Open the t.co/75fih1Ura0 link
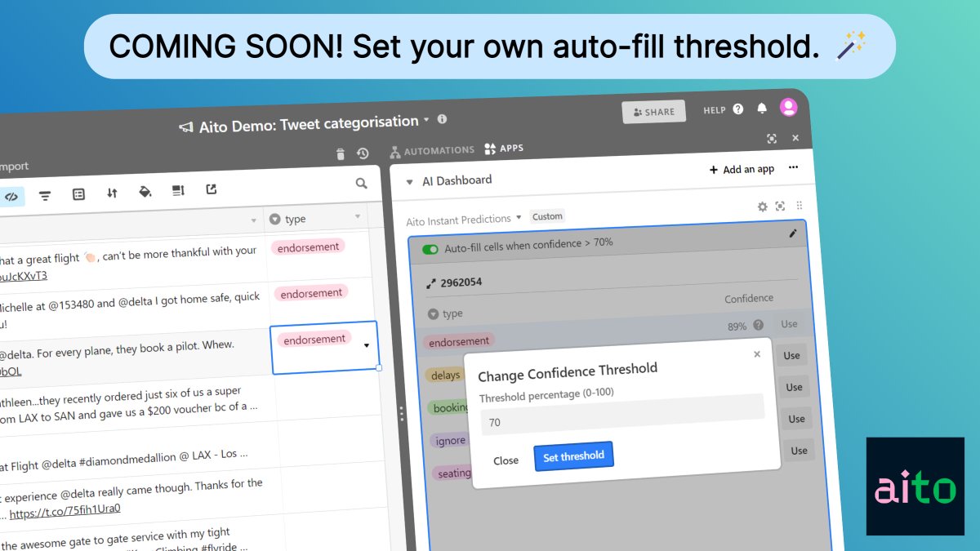Viewport: 980px width, 551px height. 65,510
